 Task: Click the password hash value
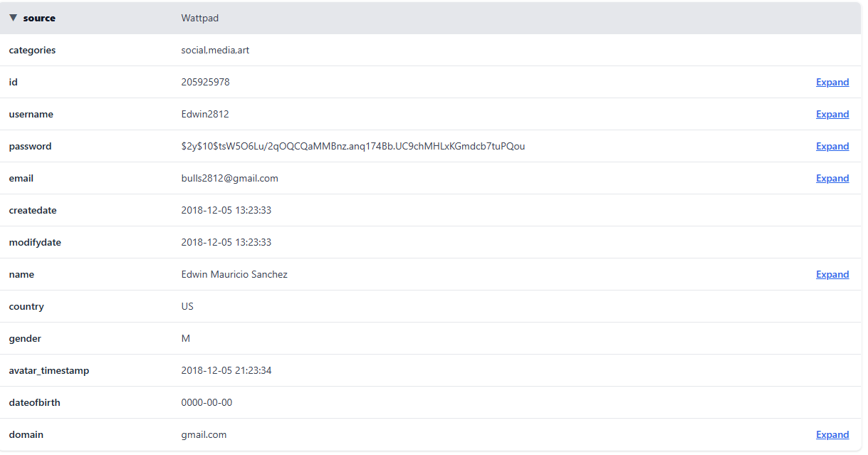[x=353, y=146]
